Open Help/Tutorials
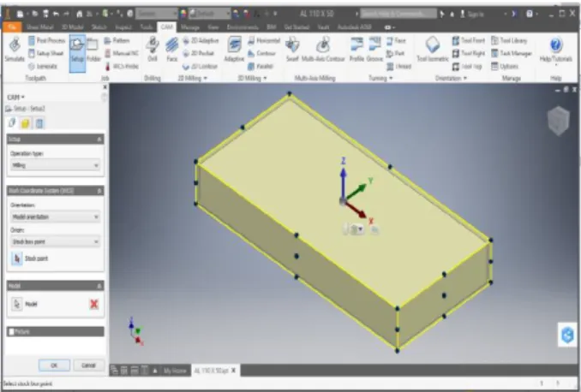This screenshot has height=392, width=581. (x=555, y=50)
